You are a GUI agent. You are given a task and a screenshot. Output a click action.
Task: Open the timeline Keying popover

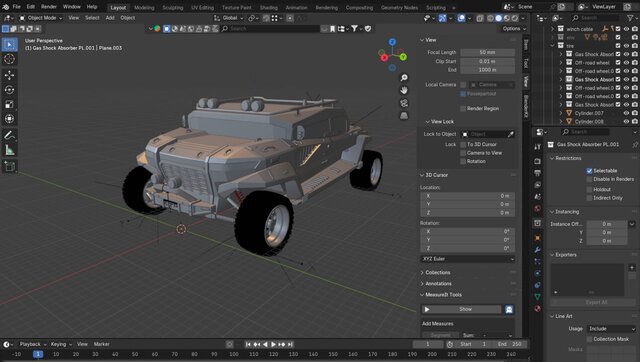tap(61, 344)
